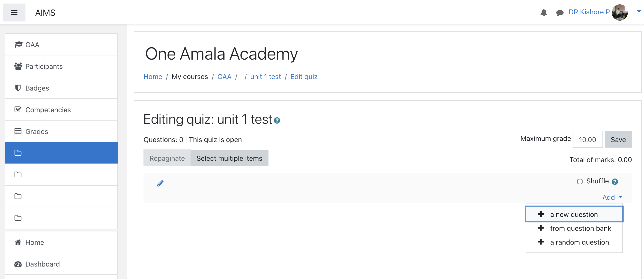Select 'a new question' menu item
Viewport: 644px width, 279px height.
point(574,214)
